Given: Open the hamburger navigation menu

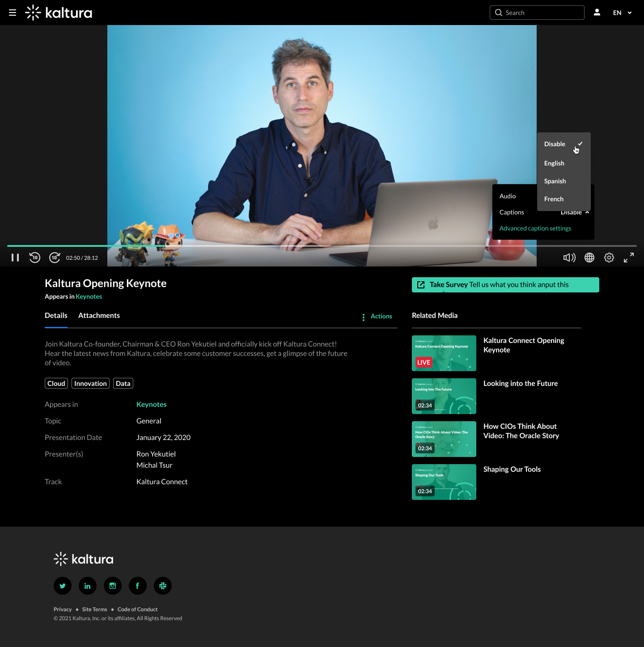Looking at the screenshot, I should coord(13,13).
